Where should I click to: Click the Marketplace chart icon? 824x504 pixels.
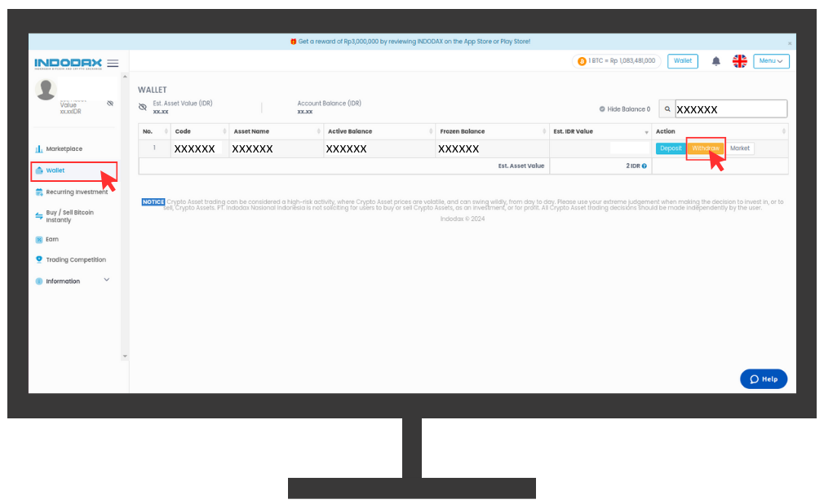point(39,149)
